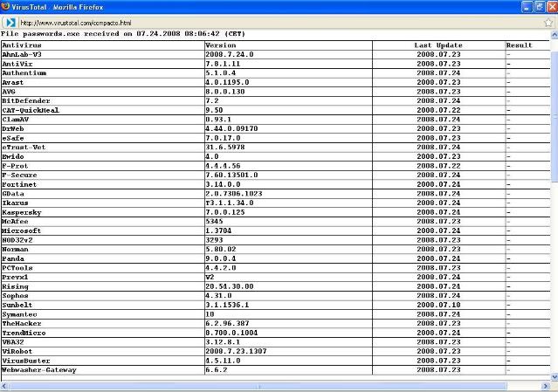This screenshot has width=558, height=392.
Task: Minimize the Firefox window
Action: point(527,7)
